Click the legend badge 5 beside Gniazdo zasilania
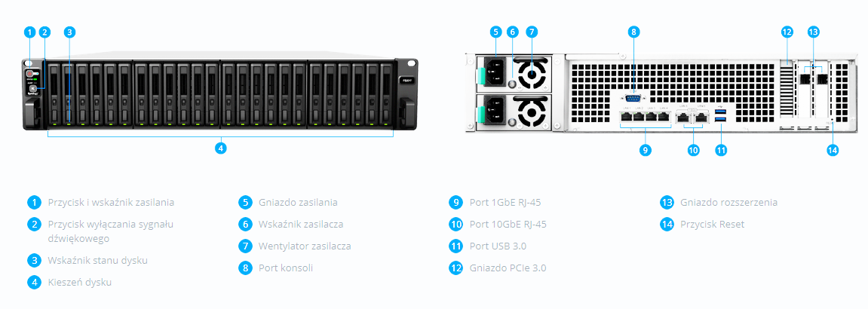The height and width of the screenshot is (309, 868). pos(245,202)
